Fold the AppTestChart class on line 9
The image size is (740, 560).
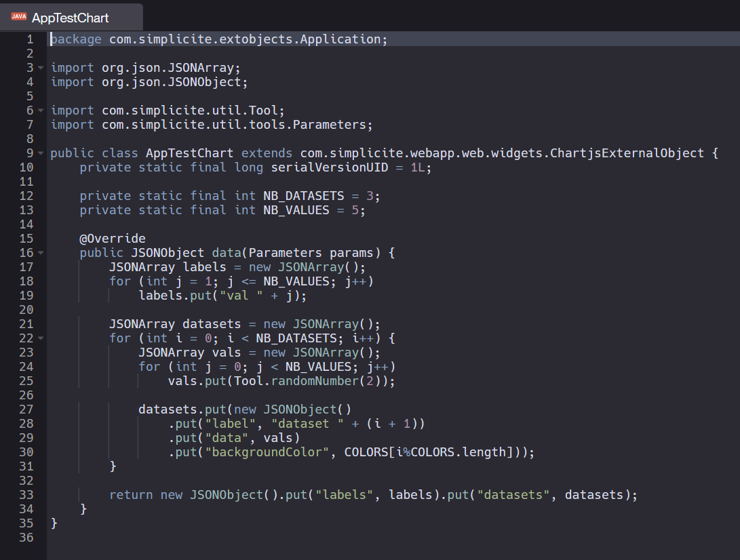pyautogui.click(x=41, y=153)
